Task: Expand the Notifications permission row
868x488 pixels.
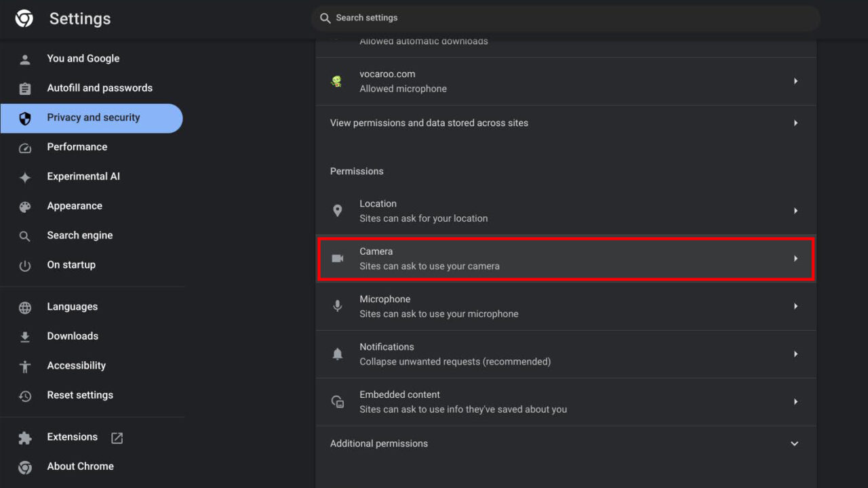Action: pyautogui.click(x=795, y=353)
